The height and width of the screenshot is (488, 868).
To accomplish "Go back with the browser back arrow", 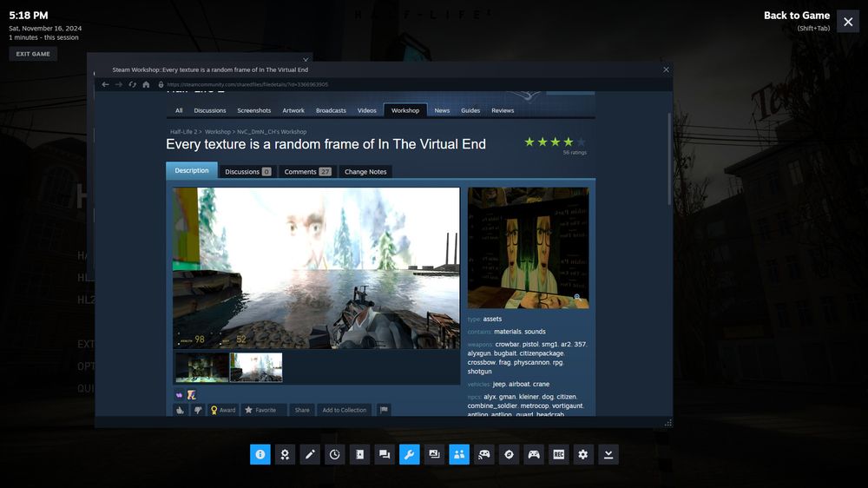I will (105, 84).
